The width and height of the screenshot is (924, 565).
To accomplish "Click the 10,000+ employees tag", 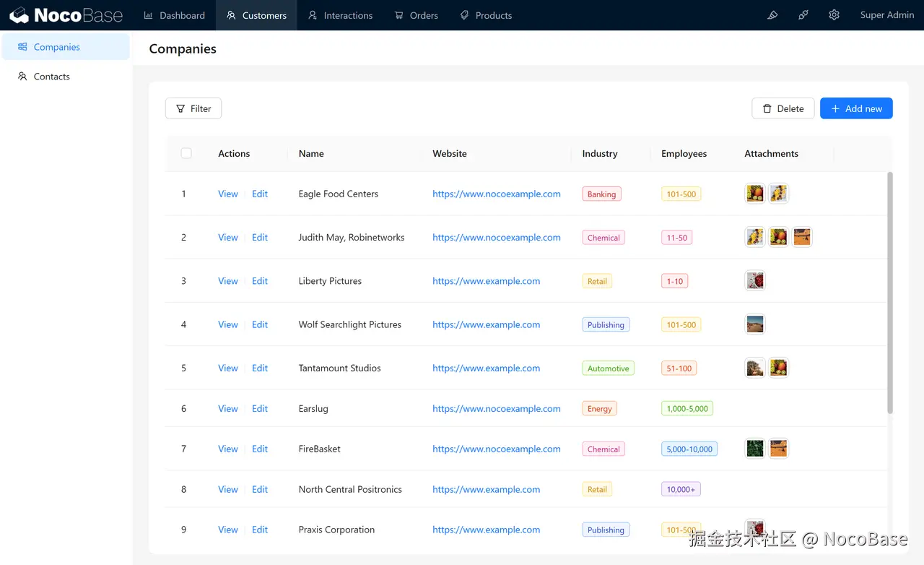I will (x=681, y=489).
